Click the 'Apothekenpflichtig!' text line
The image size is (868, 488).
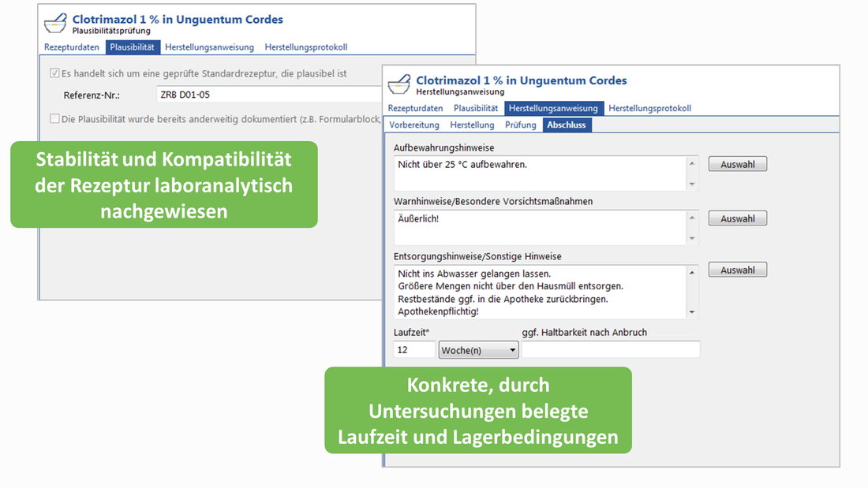click(x=439, y=311)
